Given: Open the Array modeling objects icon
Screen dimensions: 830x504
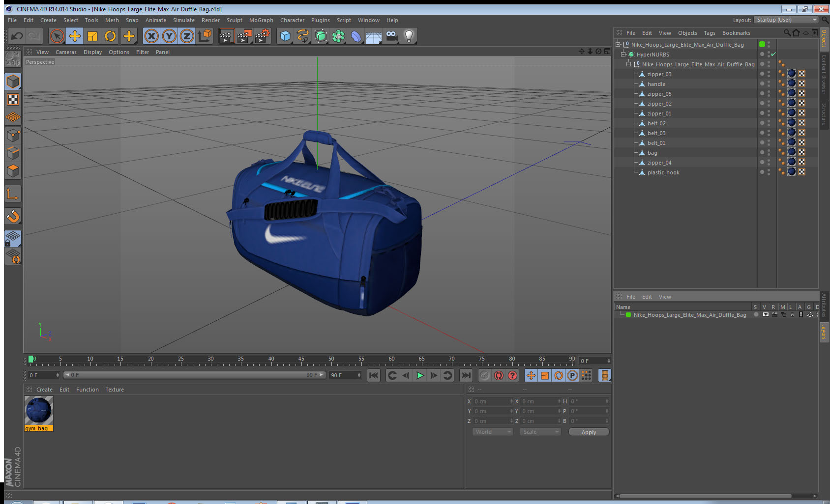Looking at the screenshot, I should pyautogui.click(x=338, y=36).
